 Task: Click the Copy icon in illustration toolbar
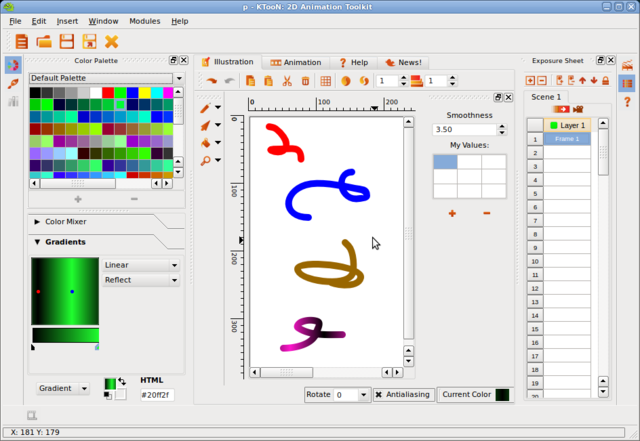[x=250, y=81]
